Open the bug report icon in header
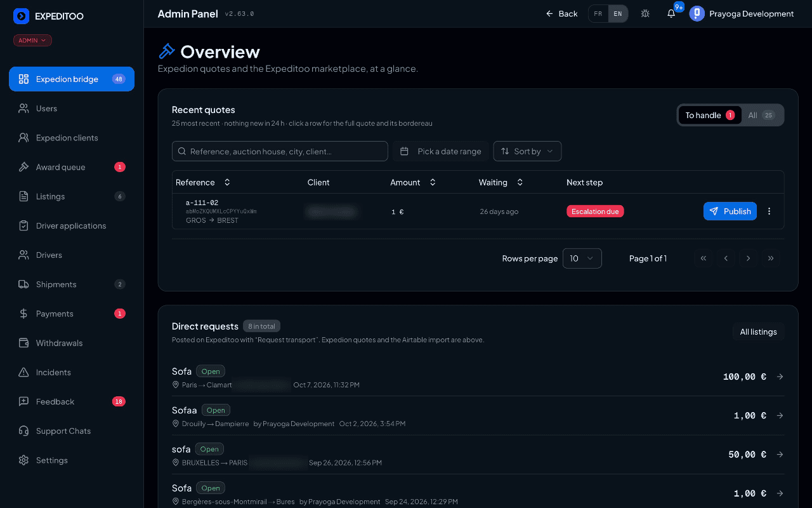Screen dimensions: 812x508 tap(645, 13)
